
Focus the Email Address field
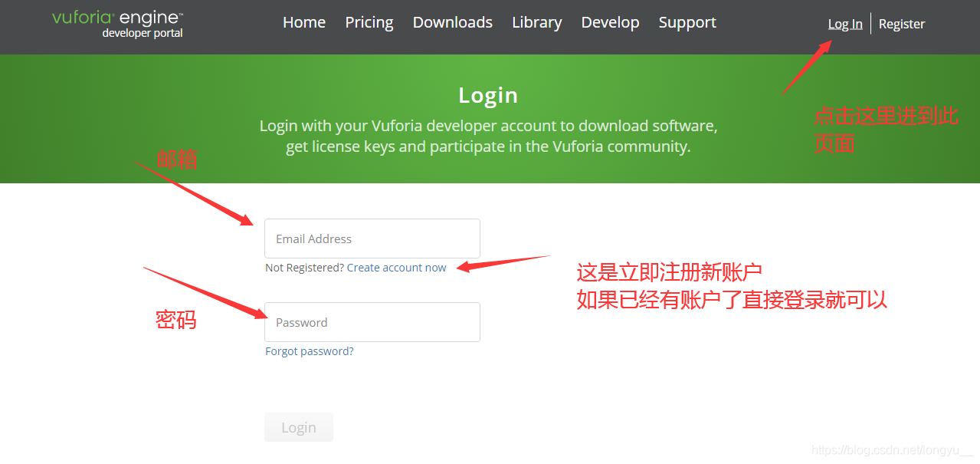pyautogui.click(x=372, y=239)
